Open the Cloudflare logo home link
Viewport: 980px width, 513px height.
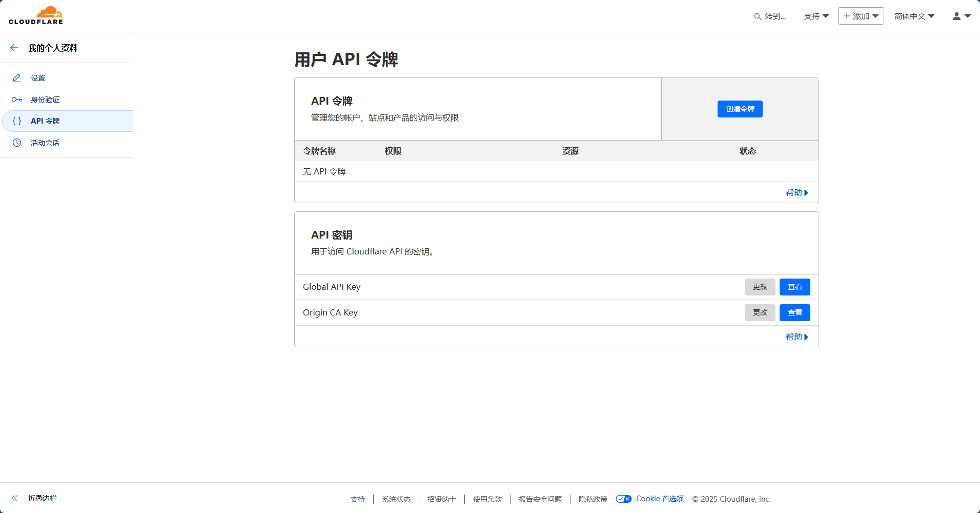pyautogui.click(x=36, y=15)
